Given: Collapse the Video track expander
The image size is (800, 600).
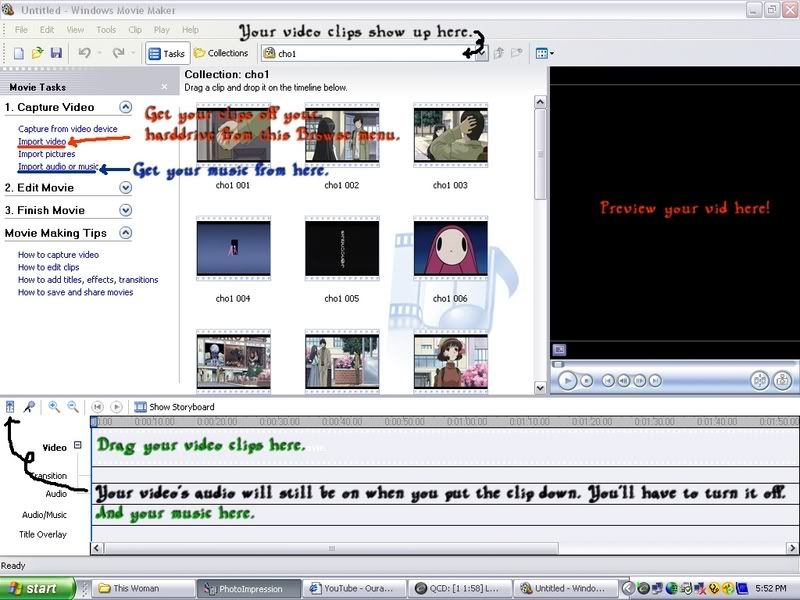Looking at the screenshot, I should [78, 445].
